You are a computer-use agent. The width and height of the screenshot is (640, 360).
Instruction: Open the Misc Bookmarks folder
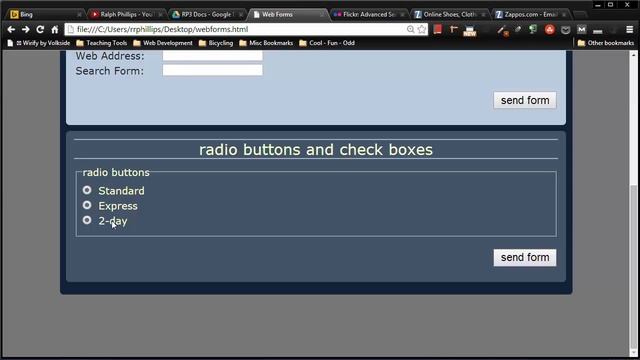point(266,43)
